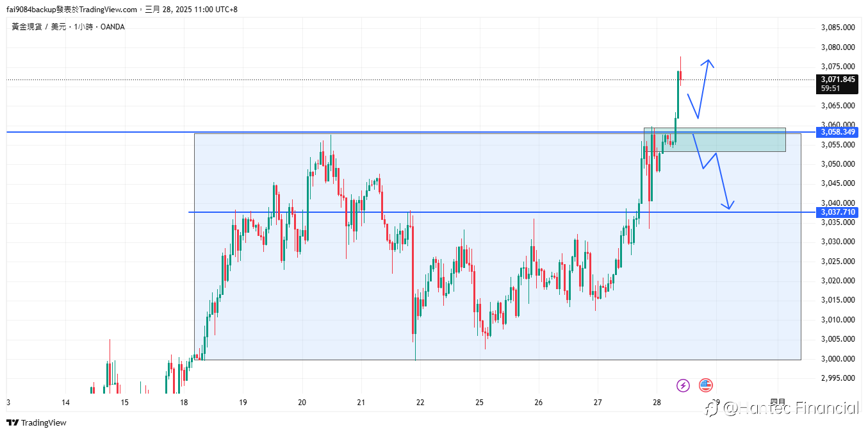Click the 3,037.710 price line label
Image resolution: width=868 pixels, height=434 pixels.
[837, 212]
